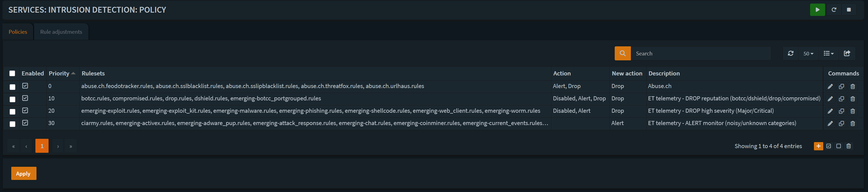Clone the priority 10 policy

[841, 99]
